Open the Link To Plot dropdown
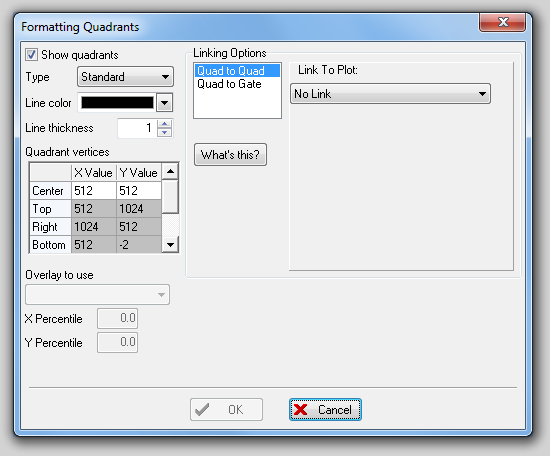 click(x=390, y=94)
